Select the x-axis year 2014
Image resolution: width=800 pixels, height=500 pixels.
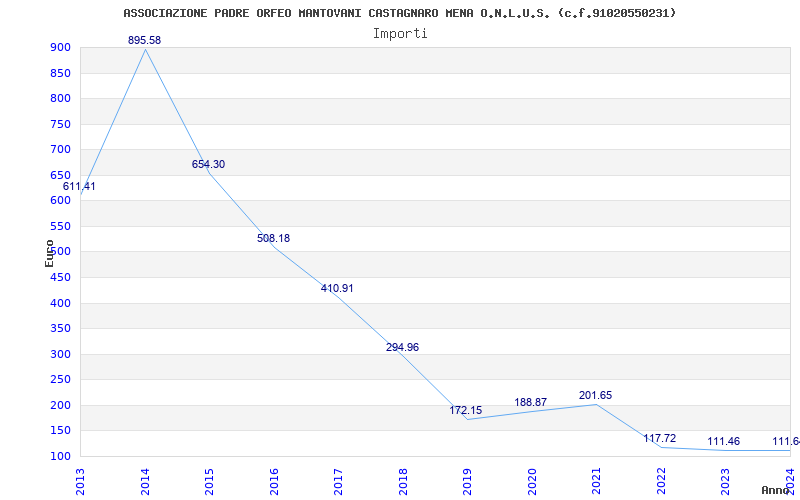pos(145,482)
